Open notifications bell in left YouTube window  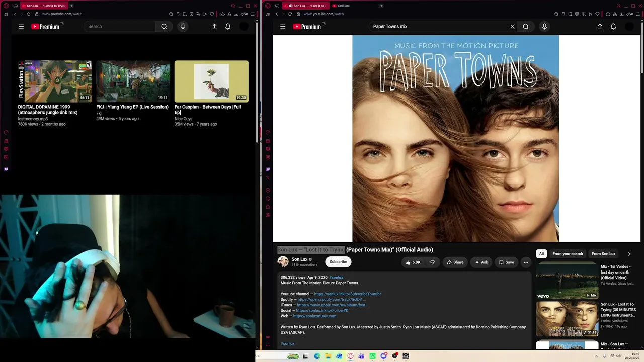pos(228,27)
